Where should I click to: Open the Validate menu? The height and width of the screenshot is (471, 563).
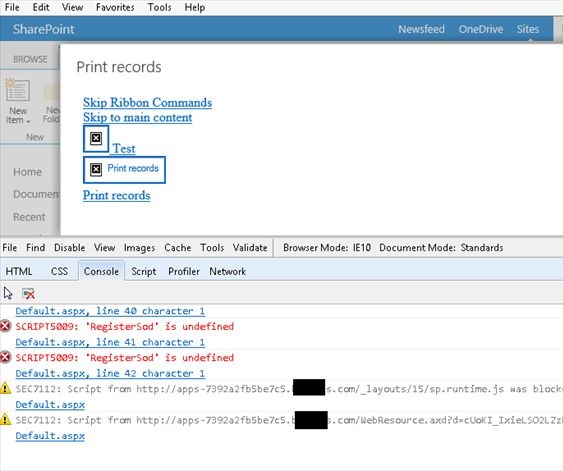[250, 248]
